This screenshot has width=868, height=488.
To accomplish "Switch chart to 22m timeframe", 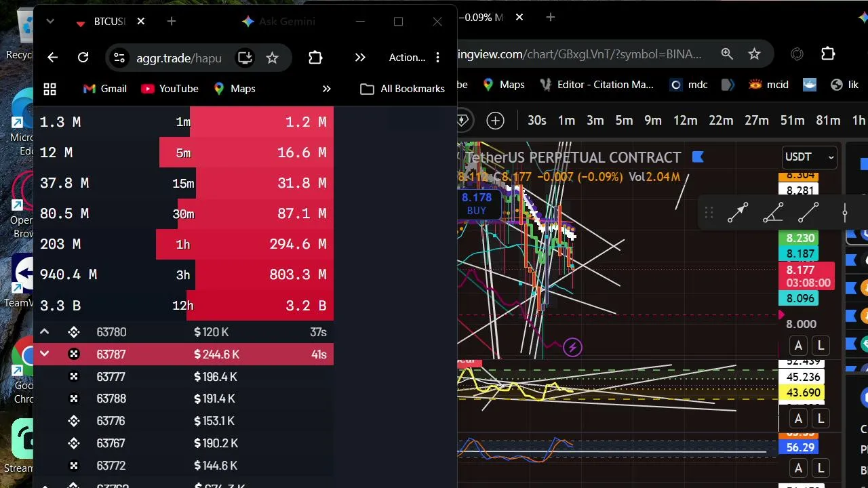I will pos(721,121).
